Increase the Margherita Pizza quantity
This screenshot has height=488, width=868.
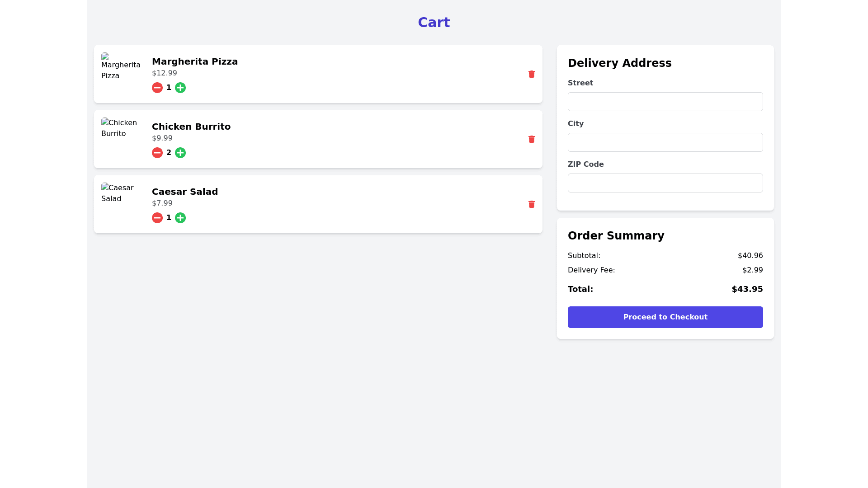180,87
